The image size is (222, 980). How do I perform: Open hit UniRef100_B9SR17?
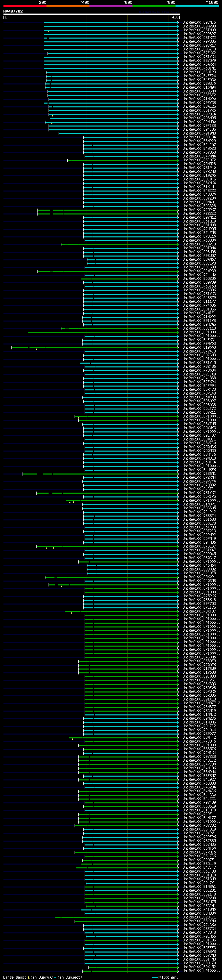point(199,45)
